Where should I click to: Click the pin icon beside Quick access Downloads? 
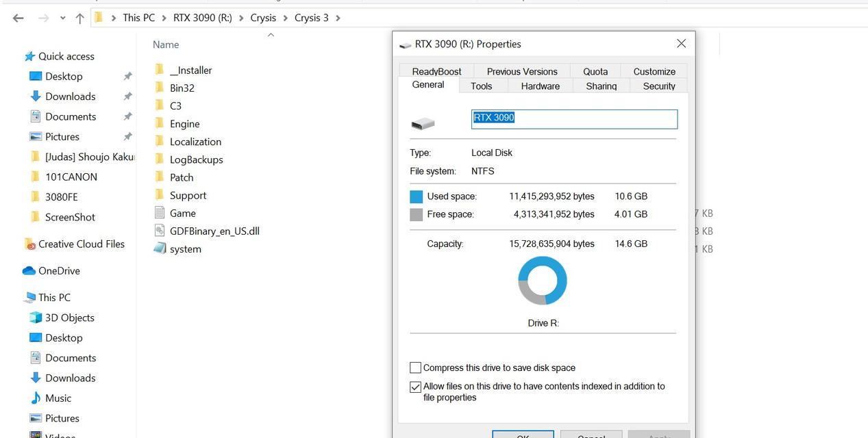[127, 96]
